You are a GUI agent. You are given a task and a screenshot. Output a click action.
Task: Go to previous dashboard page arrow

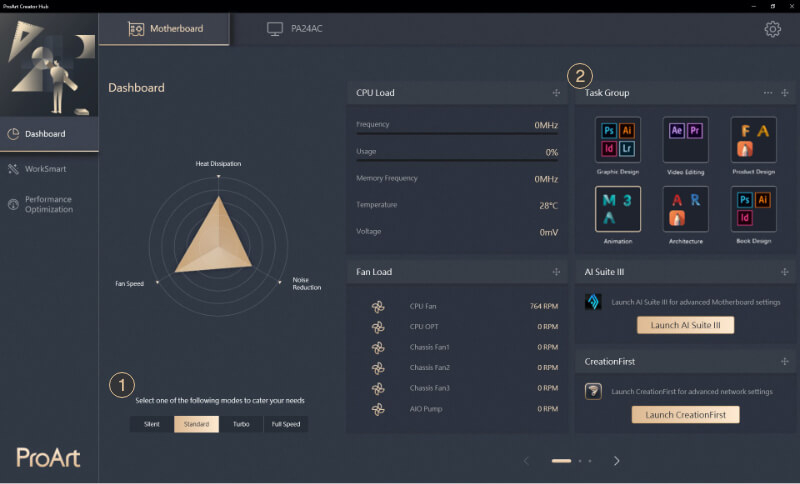point(526,461)
